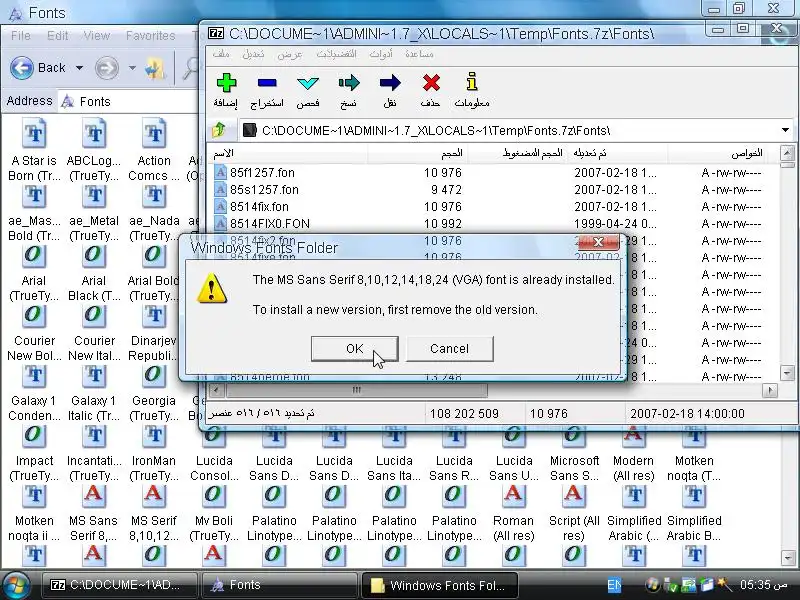The width and height of the screenshot is (800, 600).
Task: Switch to Windows Fonts Fol... taskbar button
Action: [x=439, y=585]
